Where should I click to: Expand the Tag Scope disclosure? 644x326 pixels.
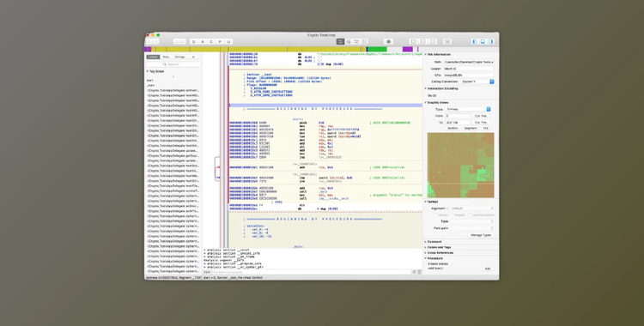(x=148, y=71)
